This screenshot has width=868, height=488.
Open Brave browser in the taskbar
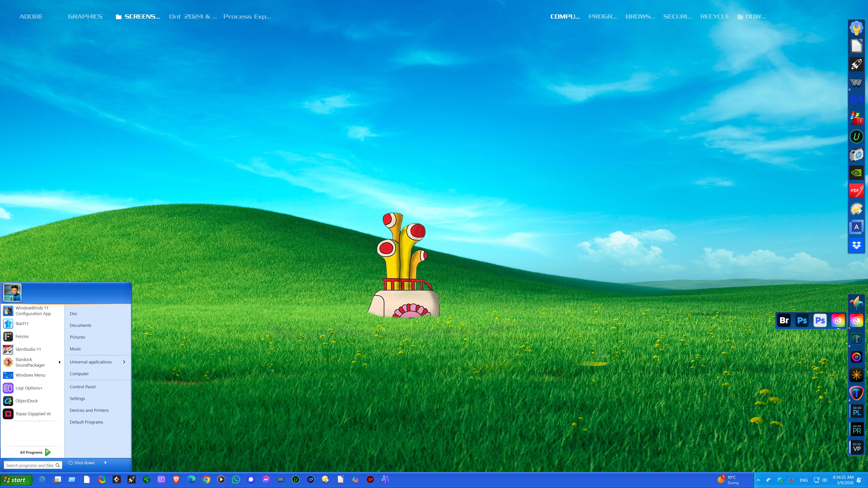176,479
